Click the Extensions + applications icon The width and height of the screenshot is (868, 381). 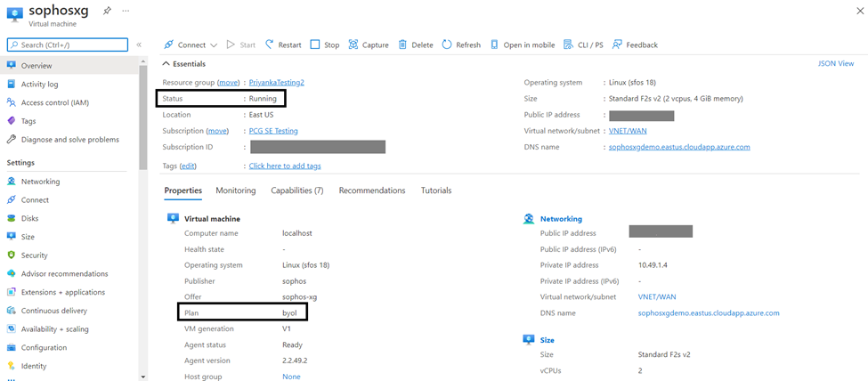pos(11,292)
